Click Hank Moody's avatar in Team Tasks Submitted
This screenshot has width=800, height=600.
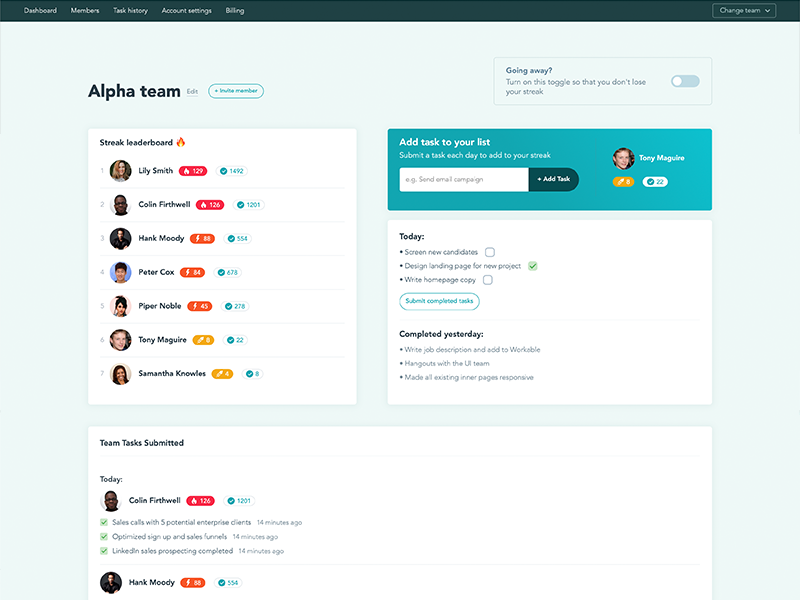[x=111, y=583]
